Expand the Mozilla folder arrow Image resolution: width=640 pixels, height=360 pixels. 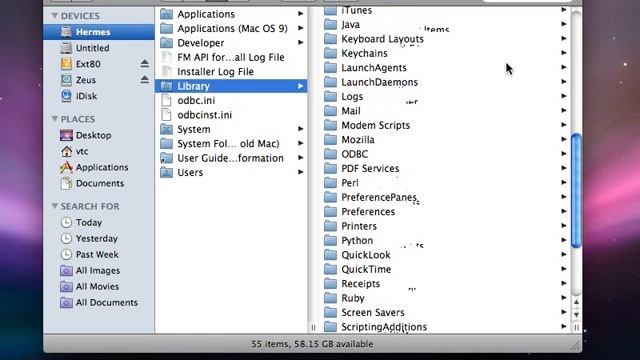564,139
